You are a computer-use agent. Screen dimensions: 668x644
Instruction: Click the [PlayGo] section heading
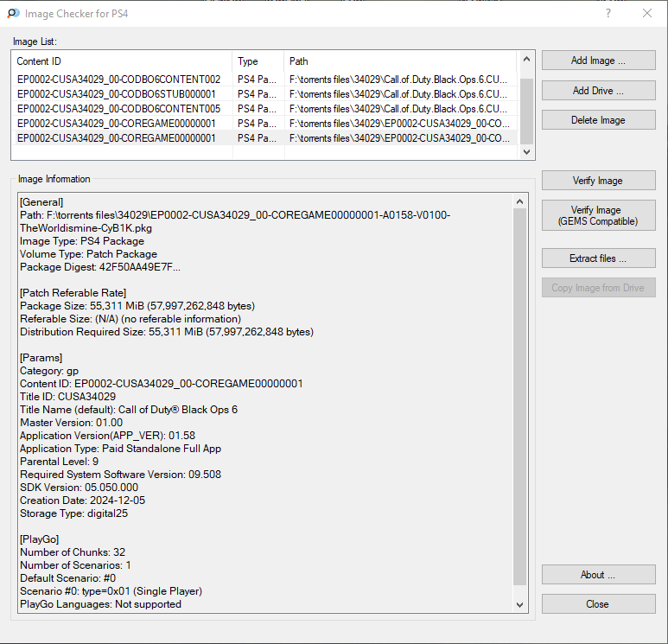tap(39, 539)
